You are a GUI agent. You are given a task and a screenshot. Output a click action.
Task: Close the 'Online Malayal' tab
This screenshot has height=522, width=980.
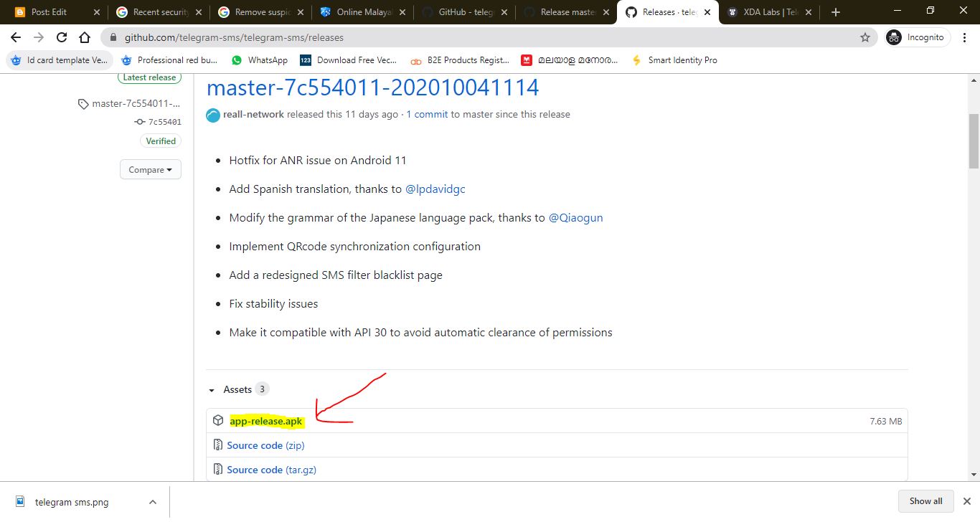(402, 12)
